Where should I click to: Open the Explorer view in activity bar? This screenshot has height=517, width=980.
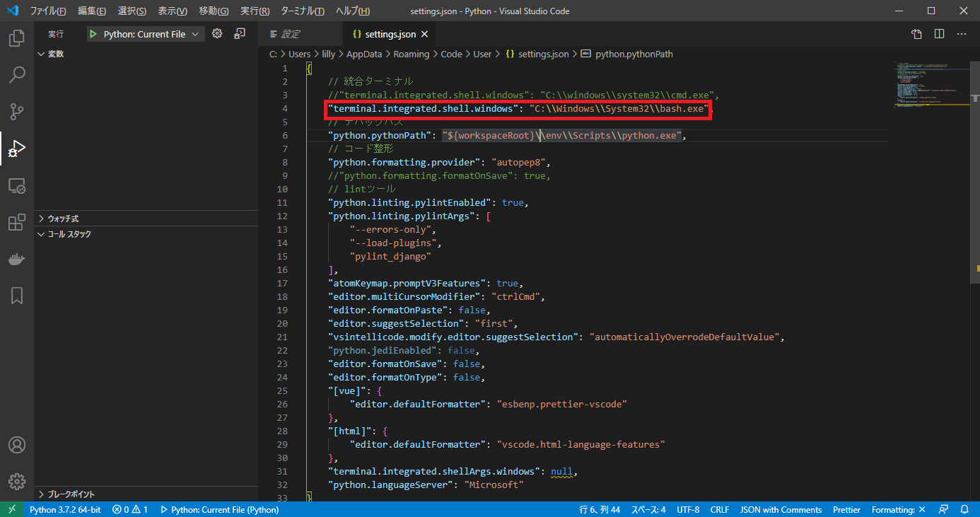(17, 37)
